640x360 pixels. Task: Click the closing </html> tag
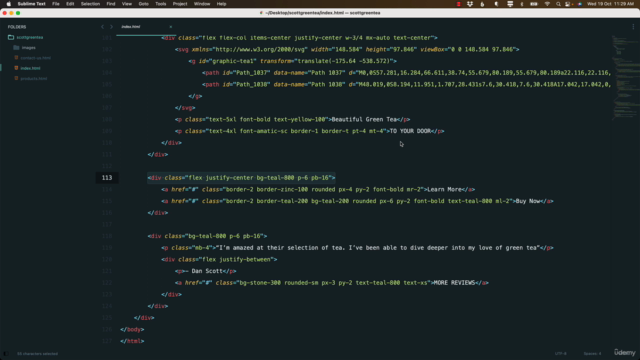[132, 341]
